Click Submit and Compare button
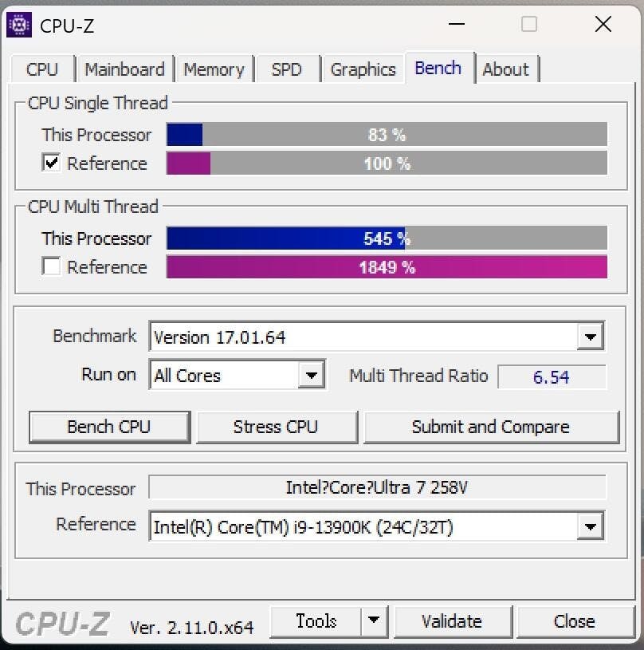The width and height of the screenshot is (644, 650). pyautogui.click(x=491, y=427)
